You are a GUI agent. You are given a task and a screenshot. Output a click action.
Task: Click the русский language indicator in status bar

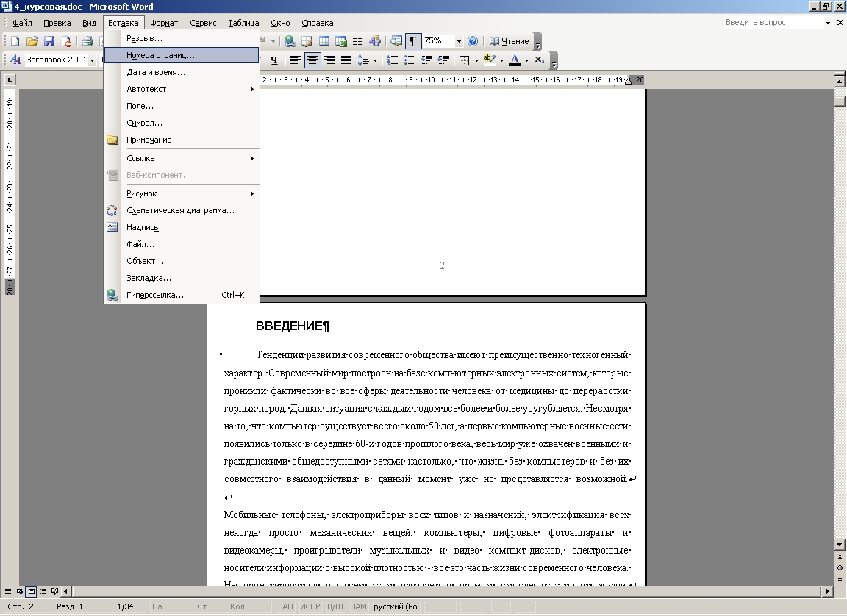click(396, 606)
